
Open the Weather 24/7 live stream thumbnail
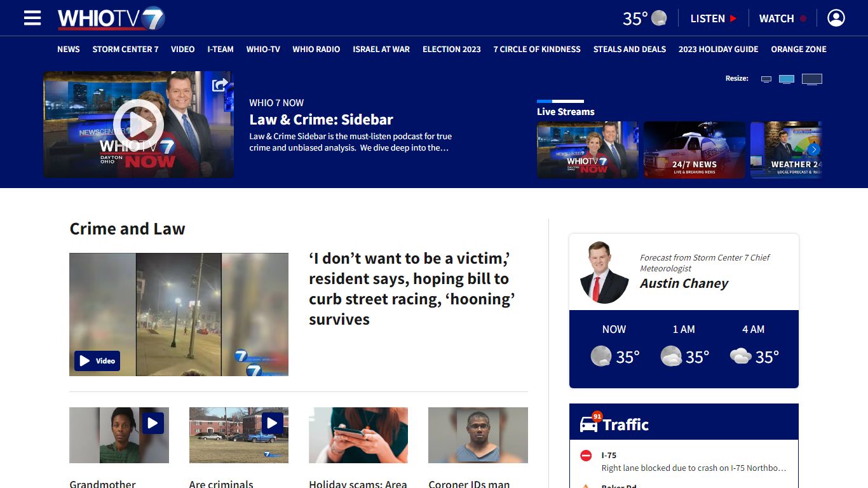(786, 150)
